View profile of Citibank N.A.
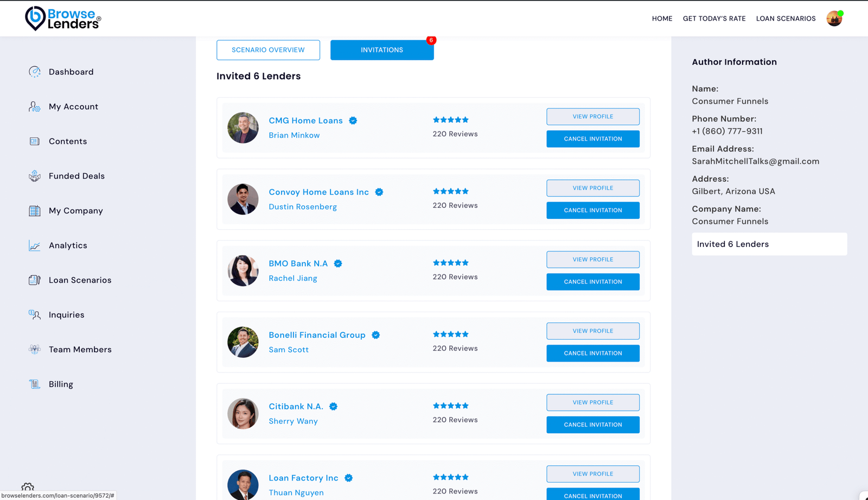Image resolution: width=868 pixels, height=500 pixels. [x=593, y=403]
